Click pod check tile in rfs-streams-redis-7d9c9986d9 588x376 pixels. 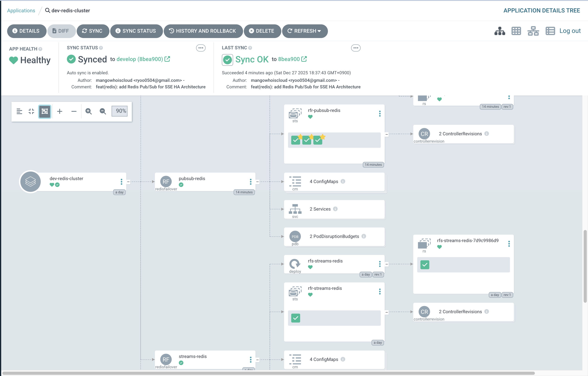[425, 265]
